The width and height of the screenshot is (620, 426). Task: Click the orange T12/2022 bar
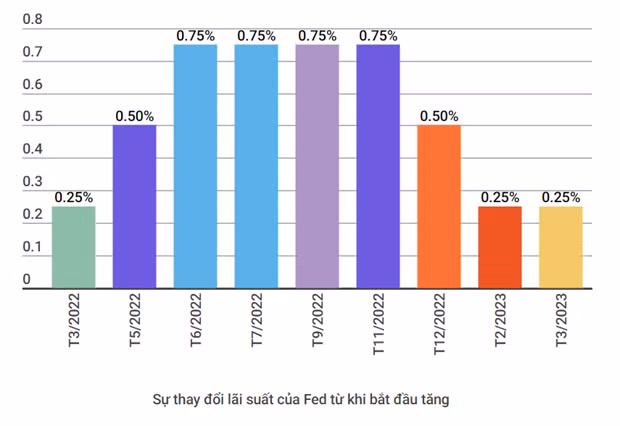[x=439, y=206]
